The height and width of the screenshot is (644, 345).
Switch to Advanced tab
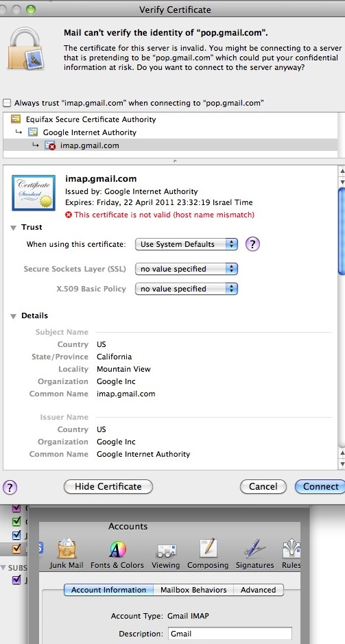click(x=259, y=590)
